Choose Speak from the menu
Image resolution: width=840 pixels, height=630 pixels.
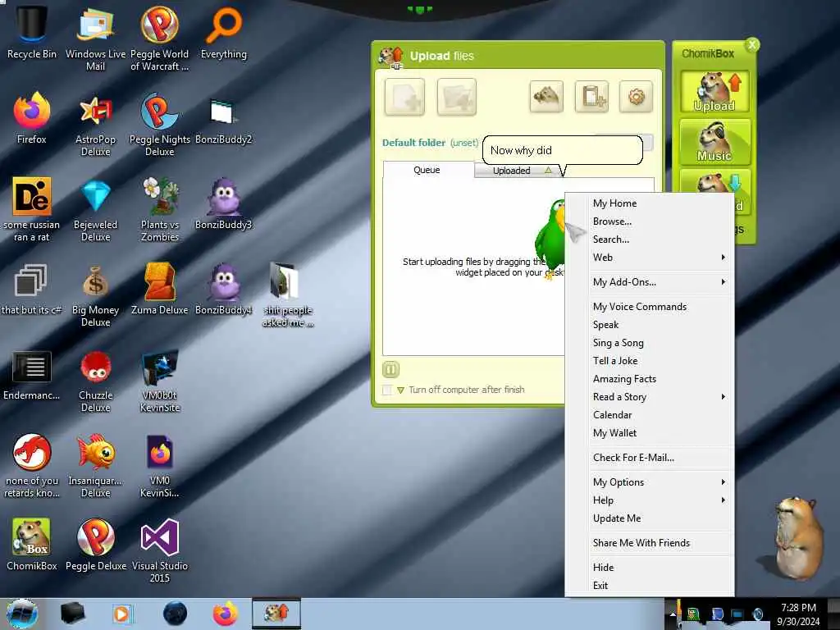tap(650, 325)
